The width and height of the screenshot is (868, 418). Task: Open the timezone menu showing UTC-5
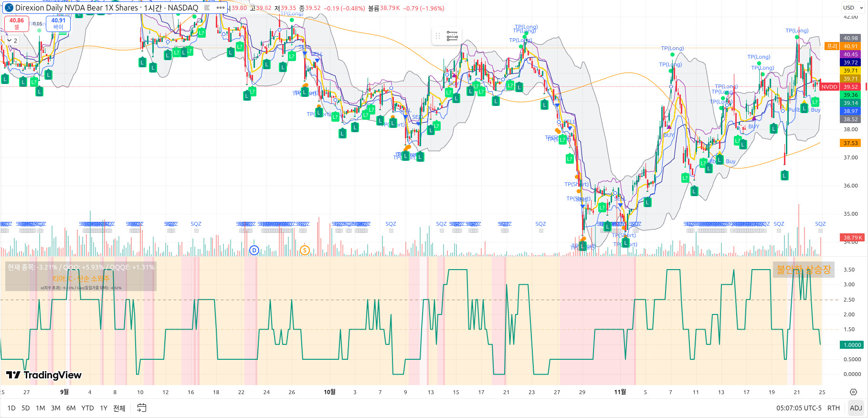click(x=799, y=408)
